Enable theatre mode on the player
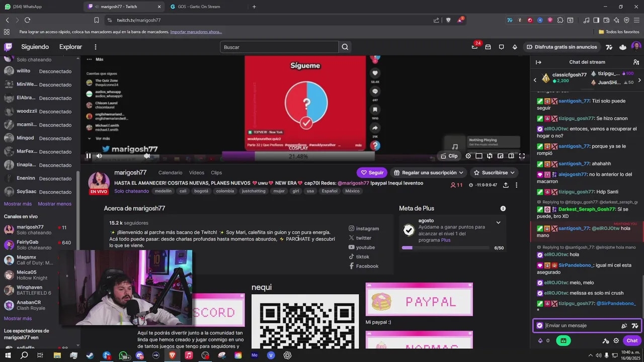 [x=511, y=156]
